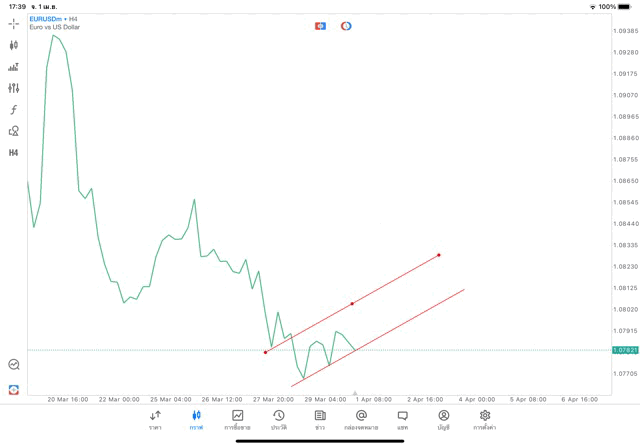Viewport: 640px width, 447px height.
Task: Open the chart analysis icon at lower left
Action: coord(14,365)
